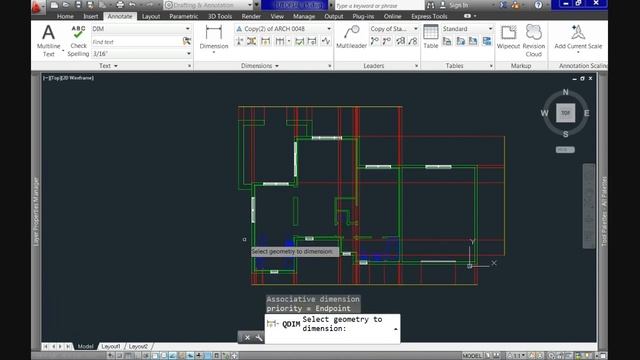Open the Leaders panel dialog launcher arrow
The height and width of the screenshot is (360, 640).
coord(416,66)
